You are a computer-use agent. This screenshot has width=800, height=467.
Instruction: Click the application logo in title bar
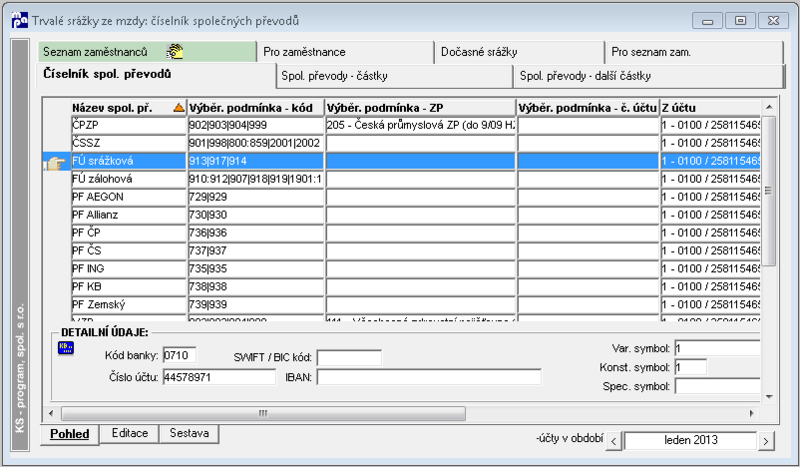pyautogui.click(x=19, y=20)
